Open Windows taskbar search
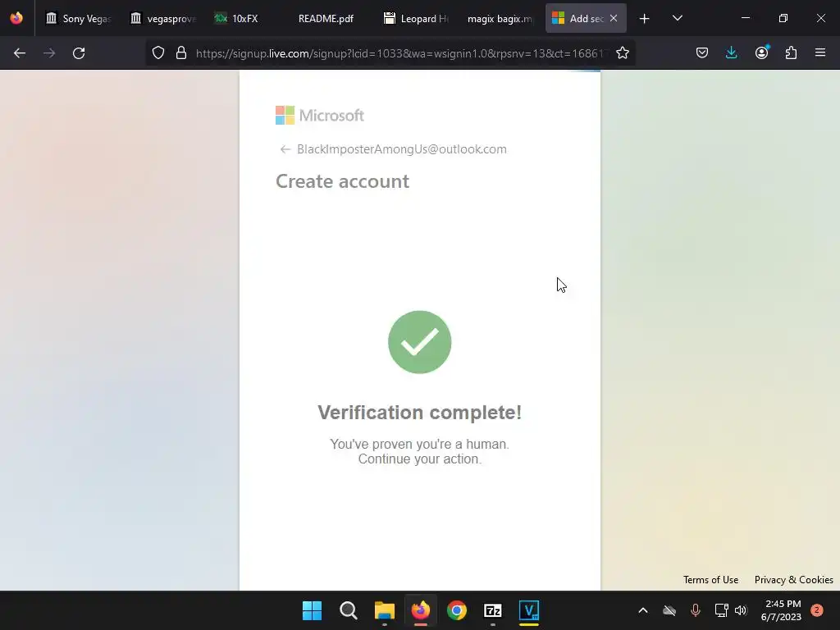The image size is (840, 630). click(x=348, y=610)
